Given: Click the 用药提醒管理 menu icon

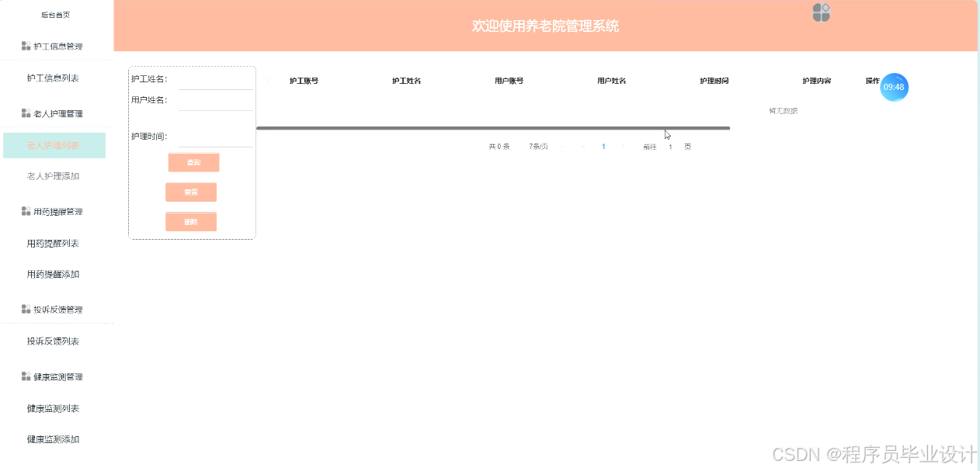Looking at the screenshot, I should pos(26,211).
